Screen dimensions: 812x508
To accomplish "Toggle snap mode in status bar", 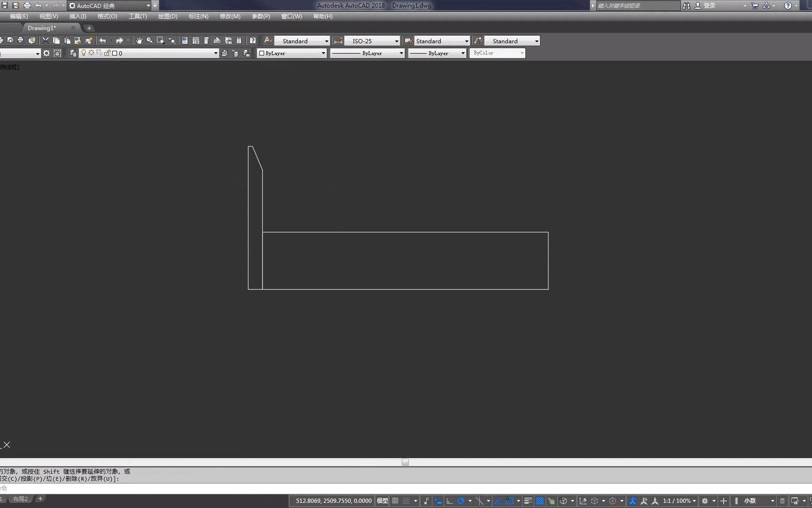I will (x=406, y=501).
